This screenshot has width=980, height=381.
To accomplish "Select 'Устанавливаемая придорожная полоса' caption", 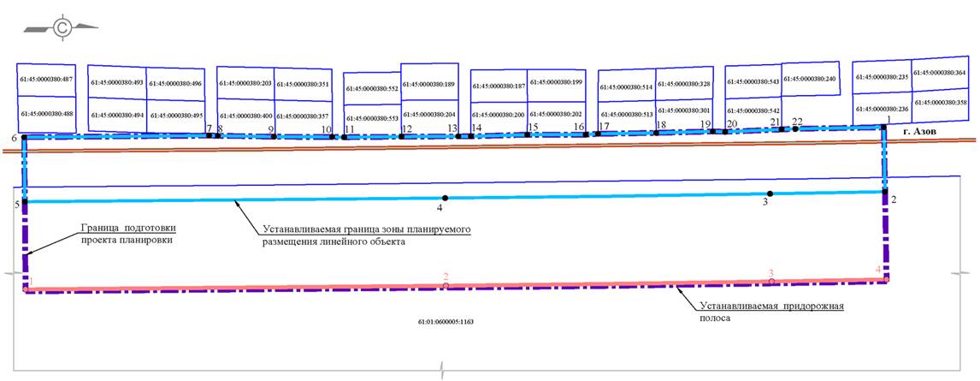I will (x=772, y=312).
